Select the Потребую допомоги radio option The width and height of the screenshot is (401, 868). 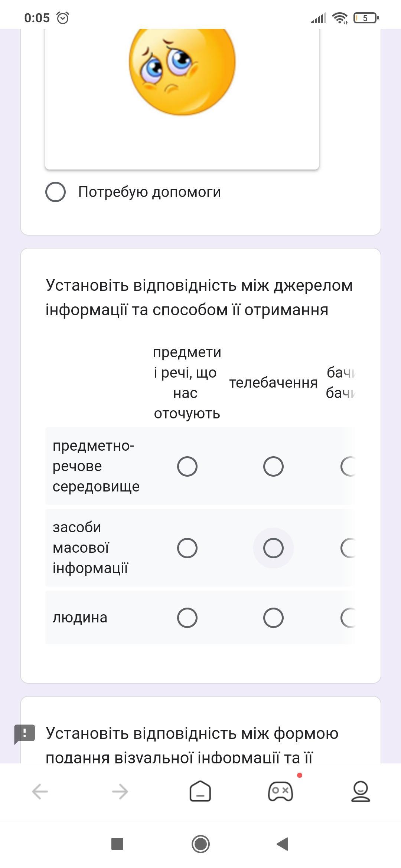[55, 192]
